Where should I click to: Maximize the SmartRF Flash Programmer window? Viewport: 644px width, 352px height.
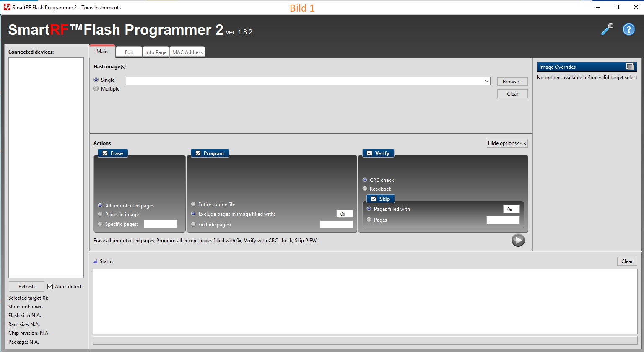pyautogui.click(x=617, y=7)
